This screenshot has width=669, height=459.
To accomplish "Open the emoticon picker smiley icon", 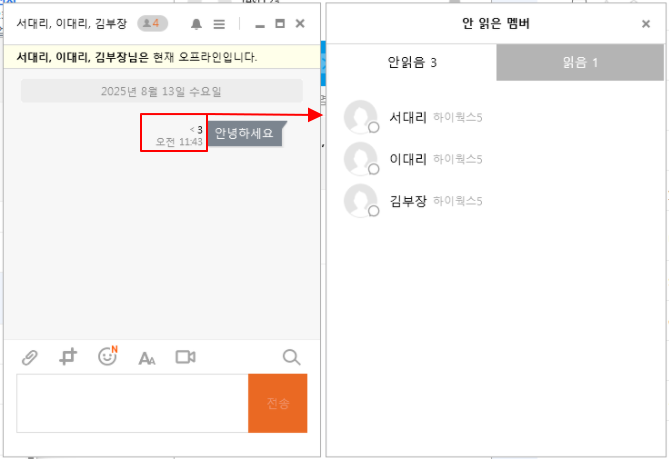I will pos(108,356).
